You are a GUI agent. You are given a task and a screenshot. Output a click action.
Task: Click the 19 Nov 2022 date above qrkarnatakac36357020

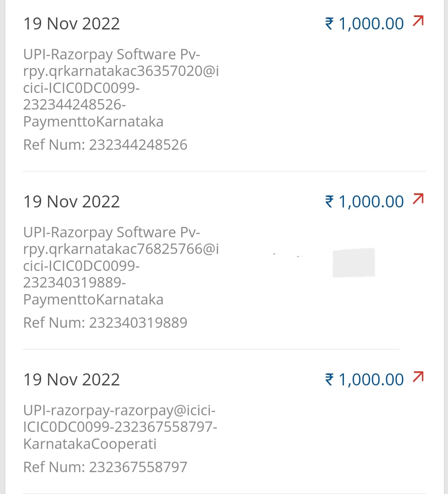coord(71,24)
